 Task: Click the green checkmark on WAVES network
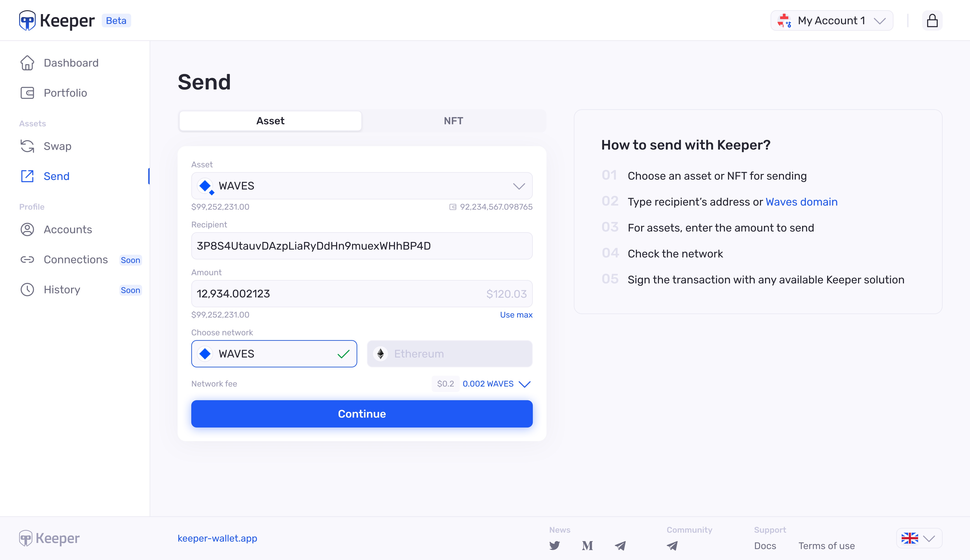coord(343,354)
